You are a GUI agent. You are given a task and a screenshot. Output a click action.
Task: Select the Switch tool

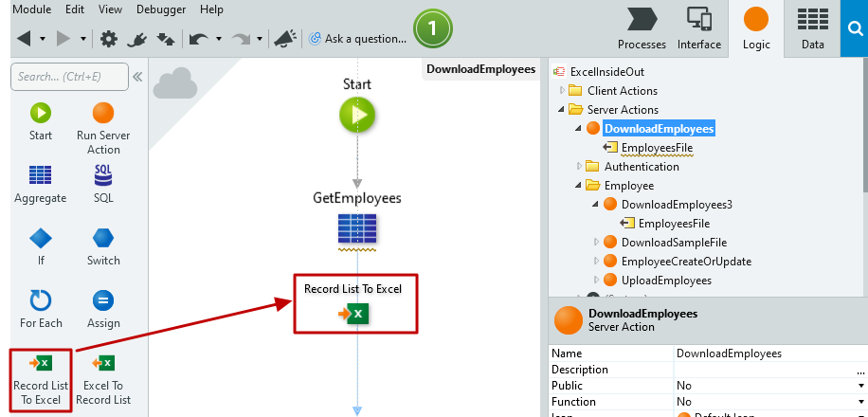pos(103,247)
